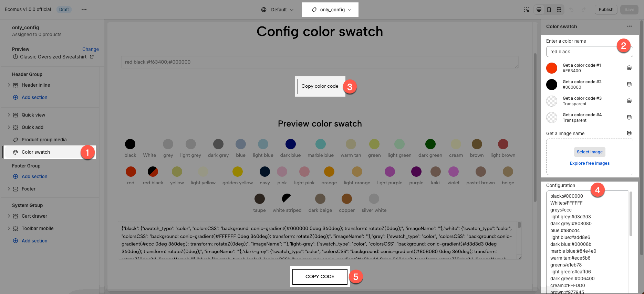The image size is (644, 294).
Task: Expand the Quick view section
Action: pos(9,115)
